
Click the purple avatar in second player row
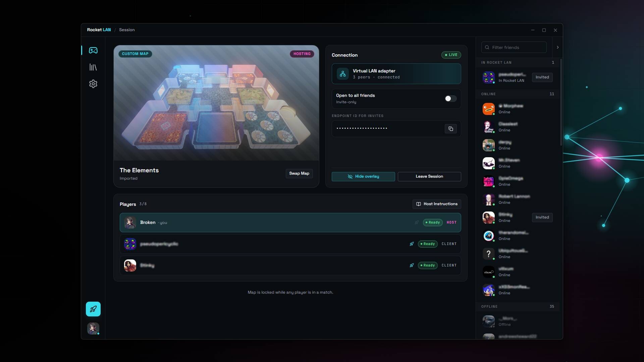tap(130, 244)
